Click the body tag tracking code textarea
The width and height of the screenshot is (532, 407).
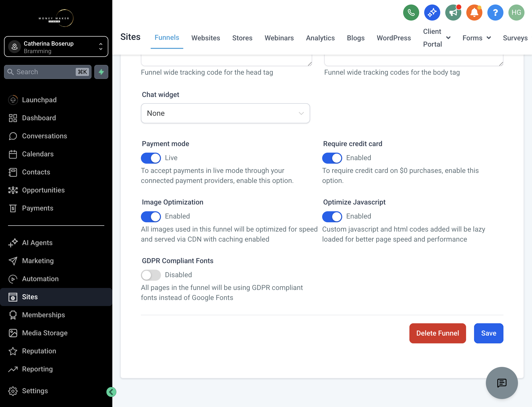tap(414, 60)
